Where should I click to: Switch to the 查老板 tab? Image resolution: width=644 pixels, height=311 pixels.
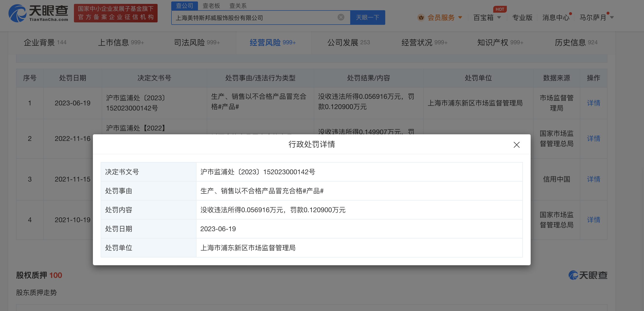(211, 6)
